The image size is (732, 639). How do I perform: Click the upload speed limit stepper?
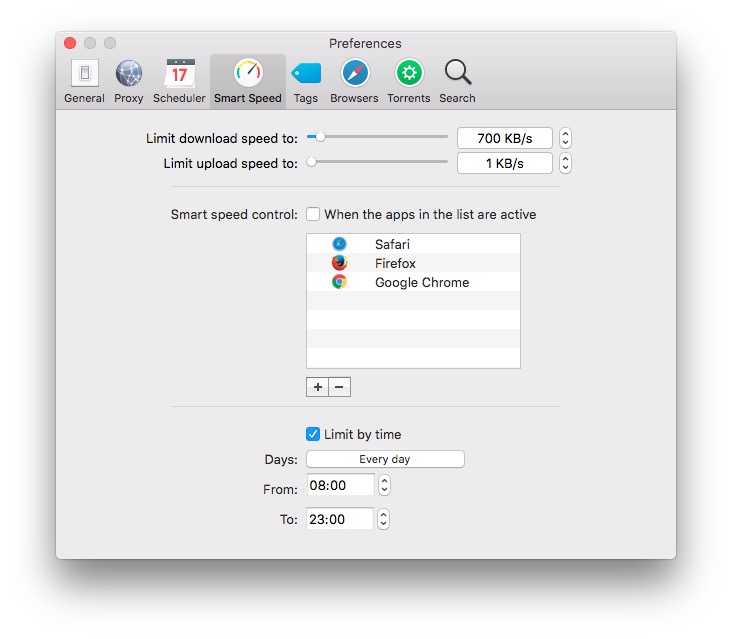(566, 163)
